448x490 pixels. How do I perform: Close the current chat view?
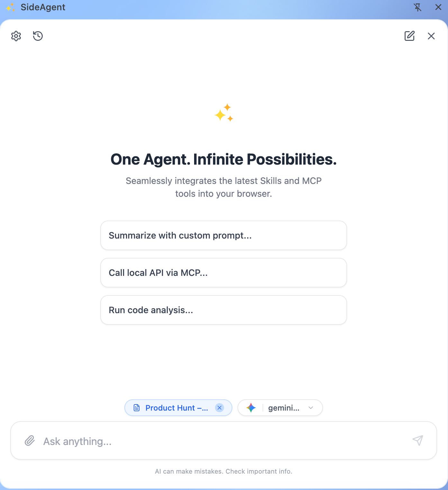click(431, 36)
